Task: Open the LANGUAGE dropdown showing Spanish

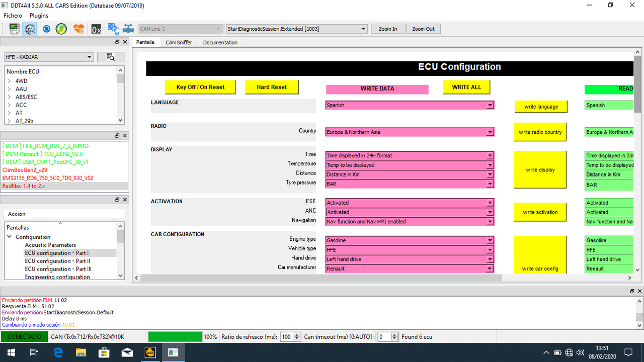Action: point(489,105)
